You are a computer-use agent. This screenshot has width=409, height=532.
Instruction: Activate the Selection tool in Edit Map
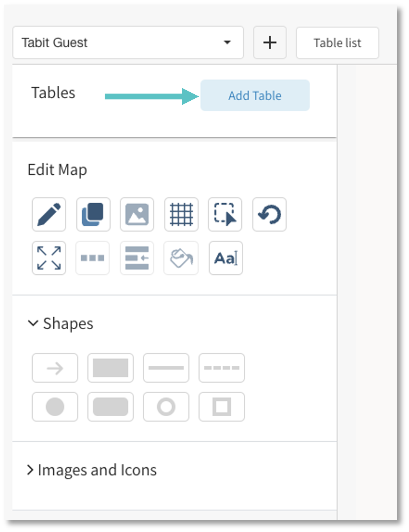coord(225,215)
